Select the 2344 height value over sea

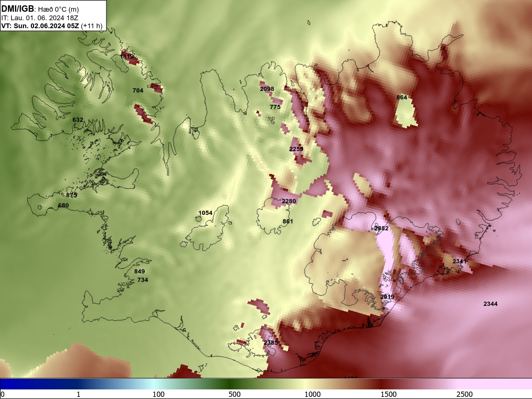(491, 304)
